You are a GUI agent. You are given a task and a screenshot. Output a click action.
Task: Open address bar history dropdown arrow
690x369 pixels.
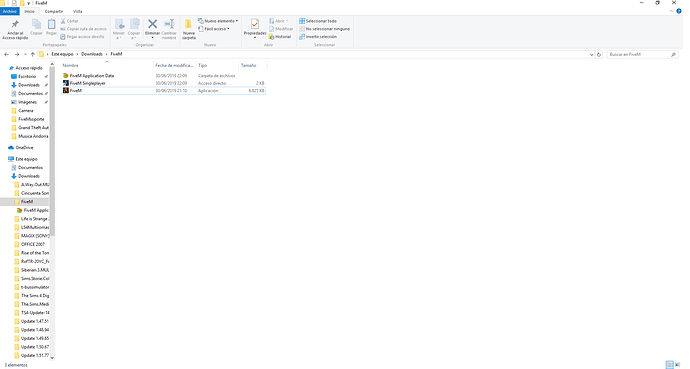(591, 55)
